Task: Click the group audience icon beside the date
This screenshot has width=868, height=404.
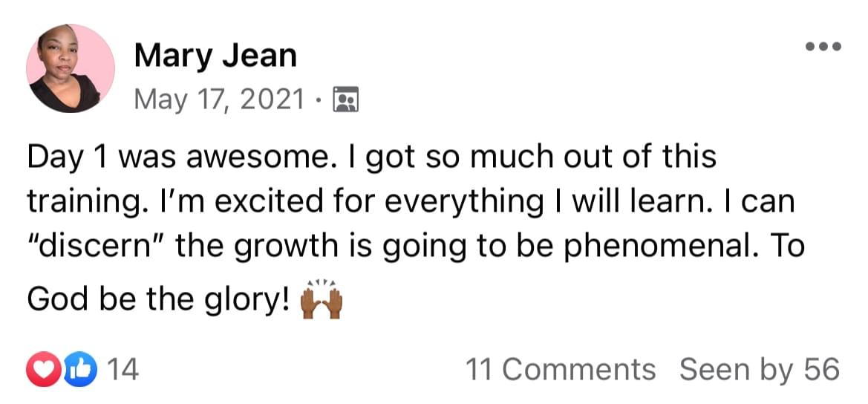Action: (x=346, y=98)
